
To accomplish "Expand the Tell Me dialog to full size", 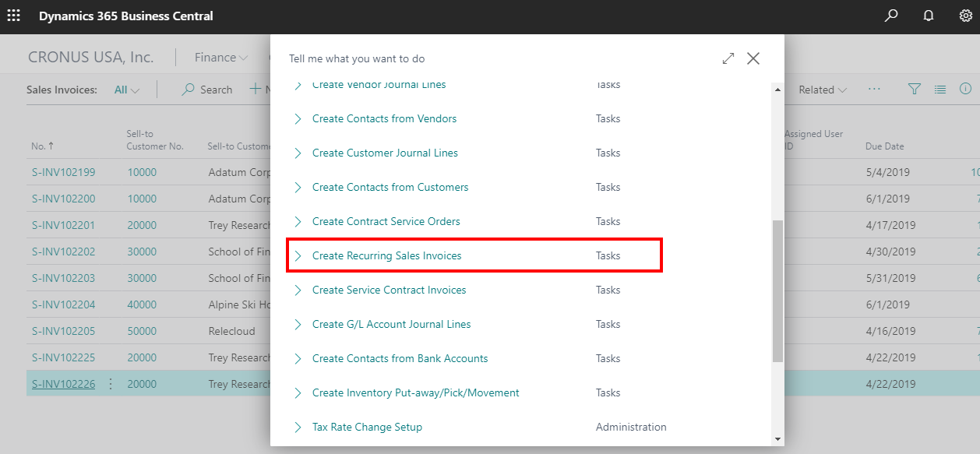I will tap(728, 58).
